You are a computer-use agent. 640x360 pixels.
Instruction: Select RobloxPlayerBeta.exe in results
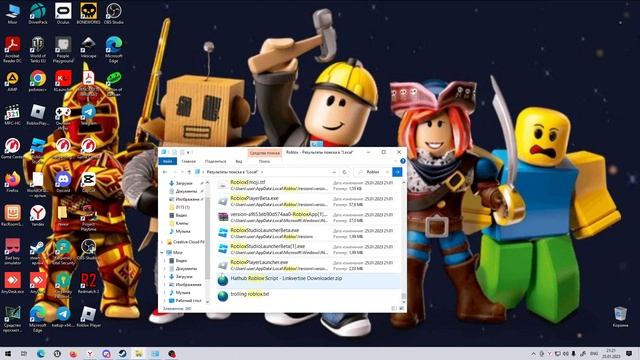(310, 201)
